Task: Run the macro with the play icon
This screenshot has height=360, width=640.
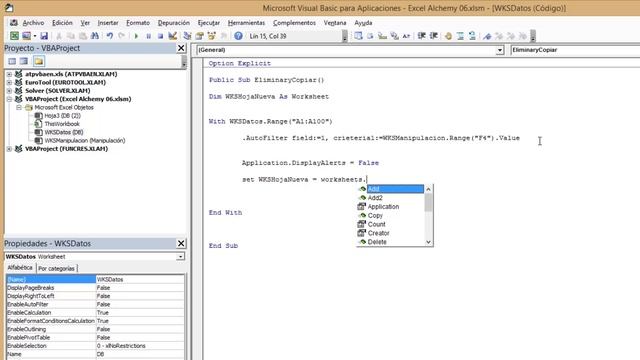Action: (x=136, y=36)
